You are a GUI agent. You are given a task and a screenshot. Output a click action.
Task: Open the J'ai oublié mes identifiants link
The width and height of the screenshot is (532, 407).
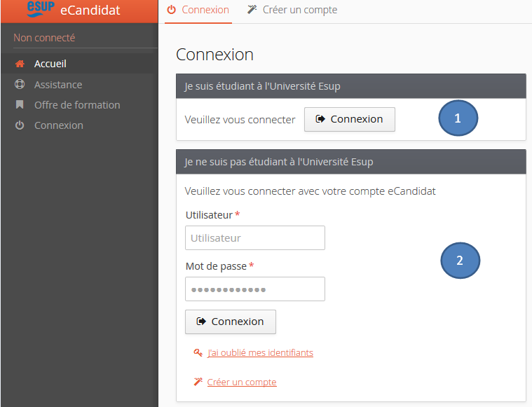click(x=260, y=353)
